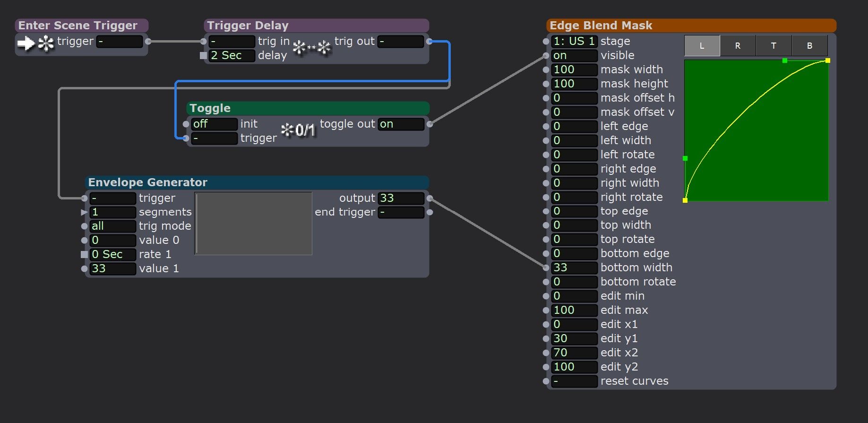Click the toggle out field showing on
This screenshot has width=868, height=423.
400,124
